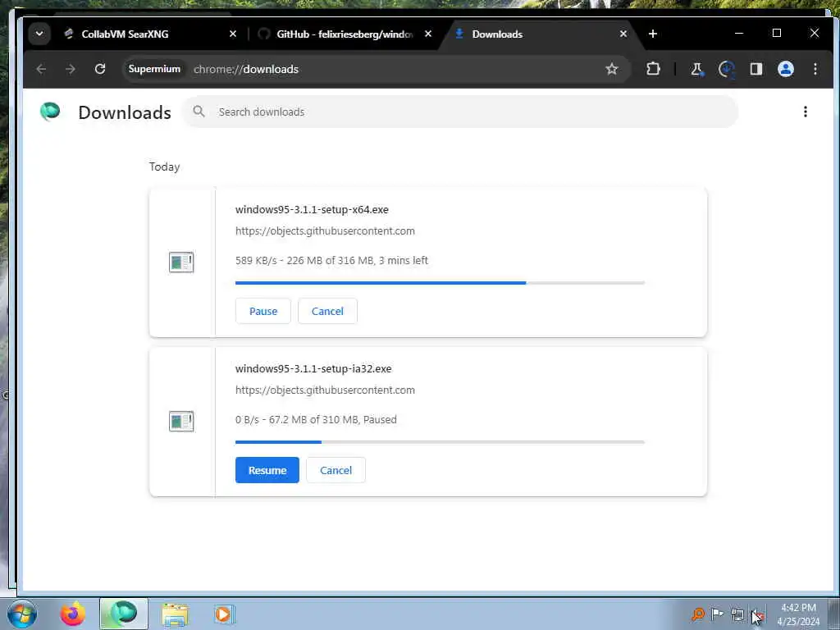Resume the ia32 setup download

click(267, 470)
